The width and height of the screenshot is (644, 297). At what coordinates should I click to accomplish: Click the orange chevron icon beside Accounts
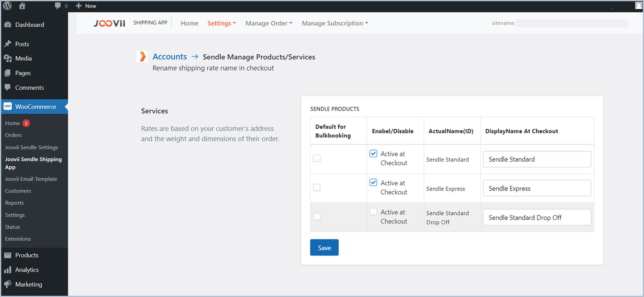(142, 57)
